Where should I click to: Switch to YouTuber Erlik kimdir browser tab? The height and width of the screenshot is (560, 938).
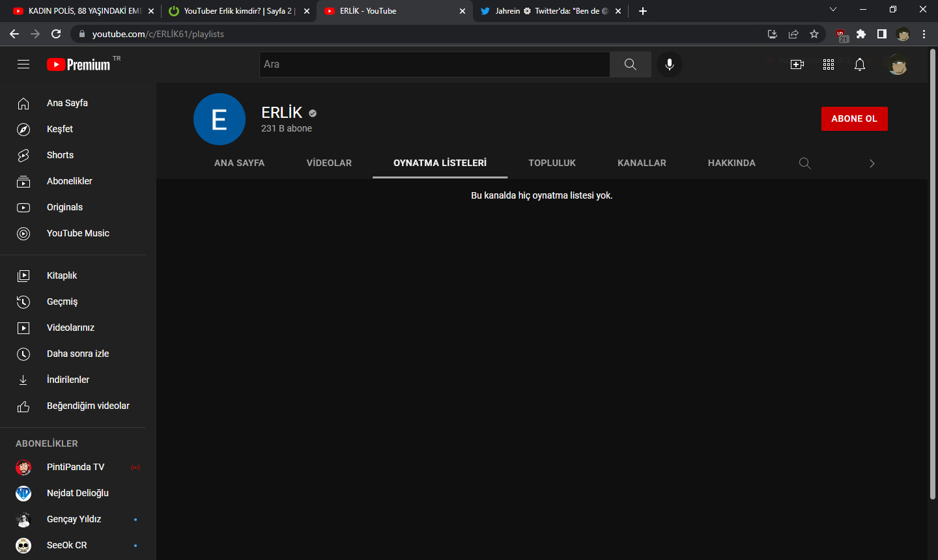pos(239,11)
